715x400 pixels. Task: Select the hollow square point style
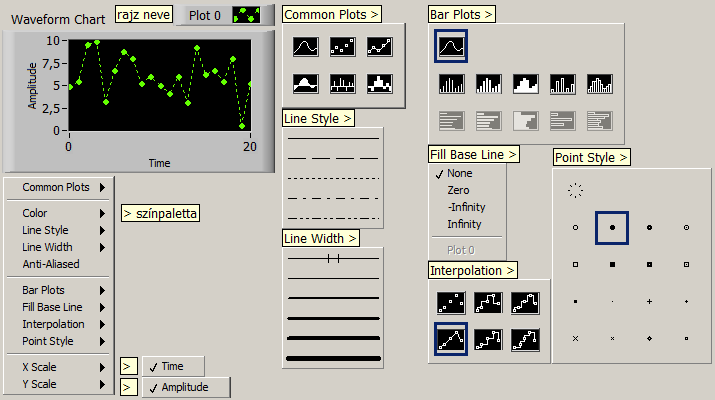point(575,265)
